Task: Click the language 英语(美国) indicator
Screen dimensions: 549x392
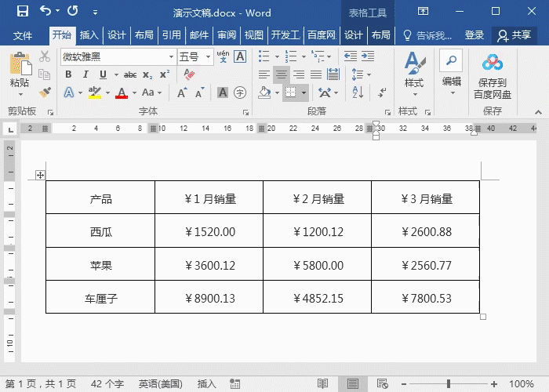Action: point(160,384)
